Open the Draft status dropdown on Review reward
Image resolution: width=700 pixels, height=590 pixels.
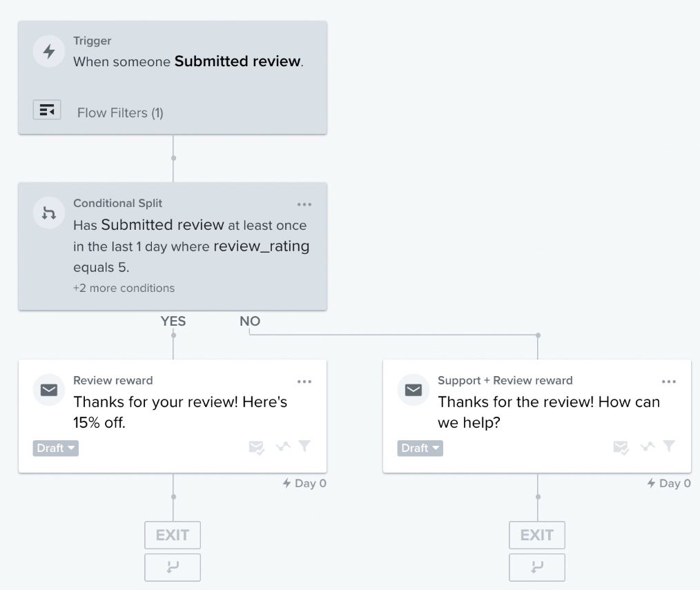[55, 448]
